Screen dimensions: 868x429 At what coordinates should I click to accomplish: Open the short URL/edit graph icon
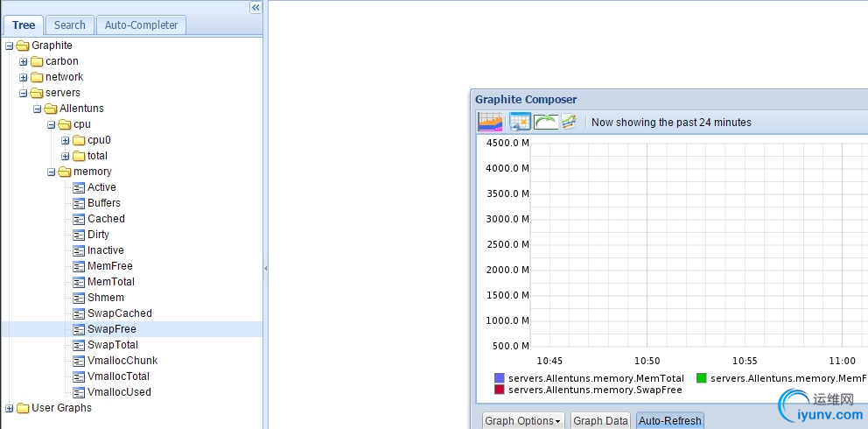569,122
